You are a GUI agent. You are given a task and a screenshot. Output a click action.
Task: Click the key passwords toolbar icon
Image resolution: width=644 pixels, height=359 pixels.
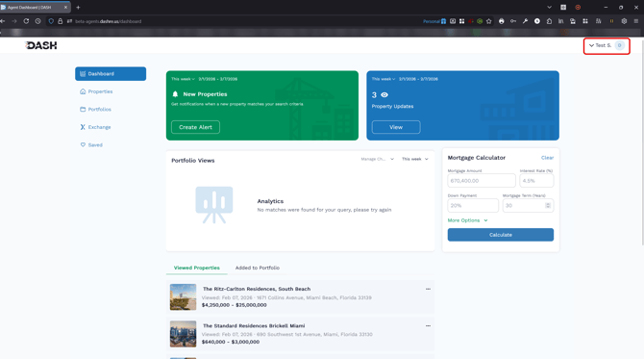513,21
